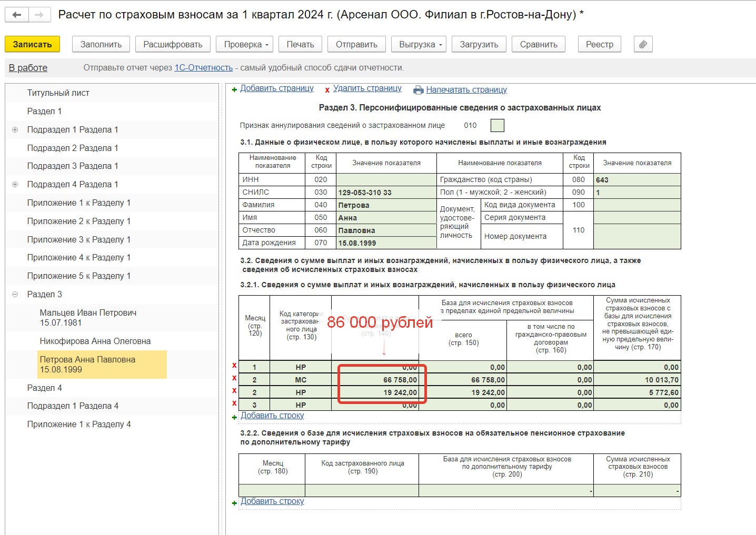Open Приложение 1 к Разделу 4
Viewport: 756px width, 535px height.
coord(79,424)
